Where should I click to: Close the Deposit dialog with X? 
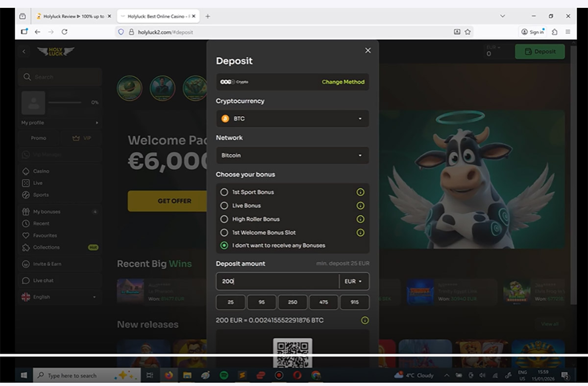click(368, 51)
